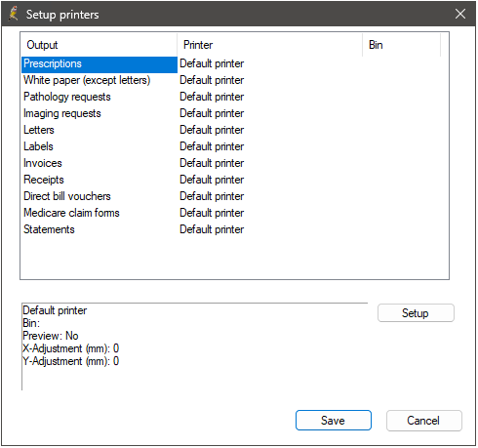The image size is (478, 448).
Task: Click the Bin: line in details box
Action: coord(31,323)
